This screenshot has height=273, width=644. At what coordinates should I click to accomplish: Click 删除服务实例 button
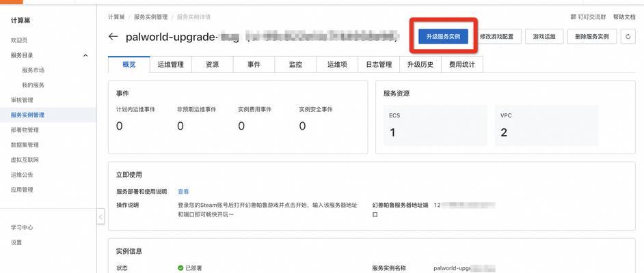592,36
